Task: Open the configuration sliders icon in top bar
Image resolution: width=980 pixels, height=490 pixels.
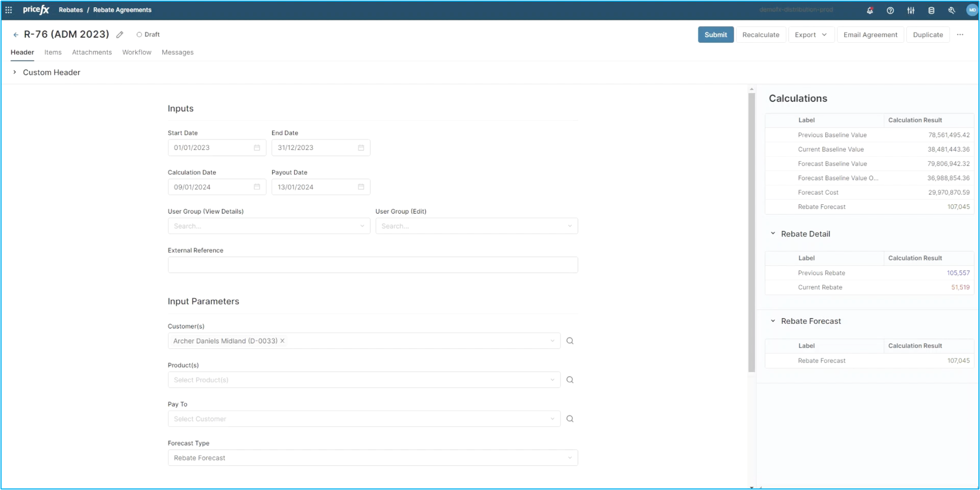Action: (911, 10)
